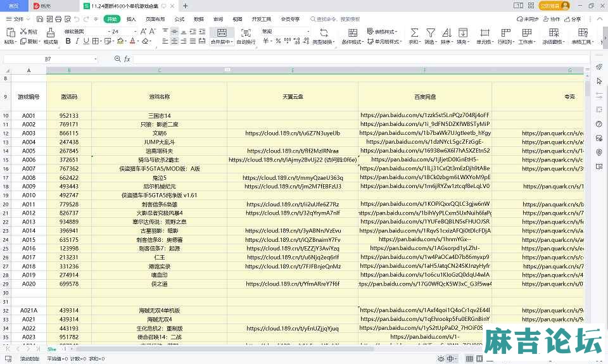This screenshot has height=364, width=608.
Task: Switch to the Data (数据) tab
Action: point(198,19)
